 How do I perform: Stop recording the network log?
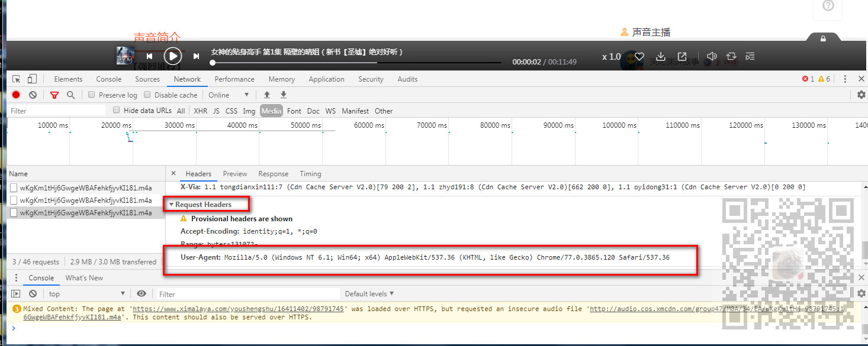(16, 95)
